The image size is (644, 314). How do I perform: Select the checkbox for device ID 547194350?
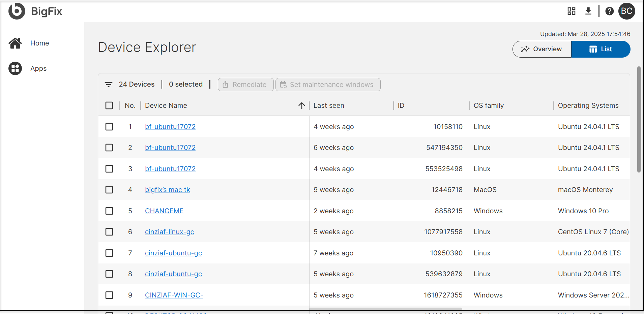coord(109,148)
